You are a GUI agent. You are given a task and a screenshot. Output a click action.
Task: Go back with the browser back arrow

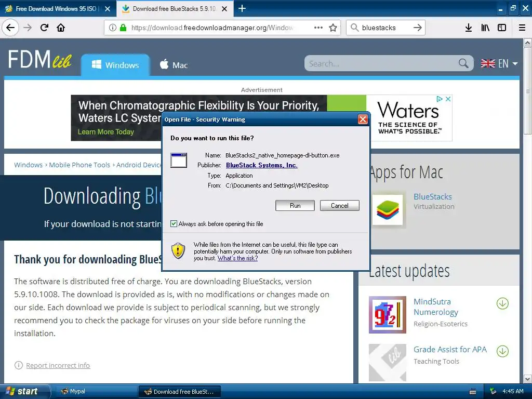tap(10, 28)
